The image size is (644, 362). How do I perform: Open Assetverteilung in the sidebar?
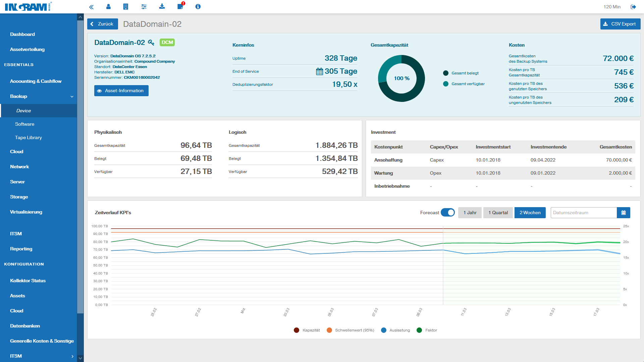[27, 49]
